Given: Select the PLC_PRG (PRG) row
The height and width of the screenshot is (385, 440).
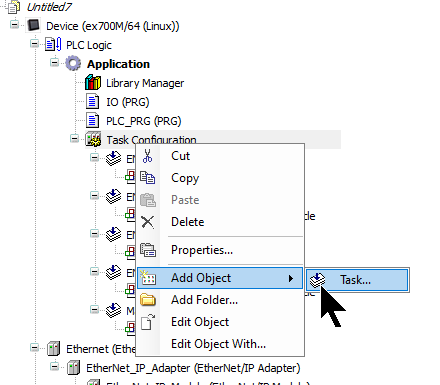Looking at the screenshot, I should 144,121.
